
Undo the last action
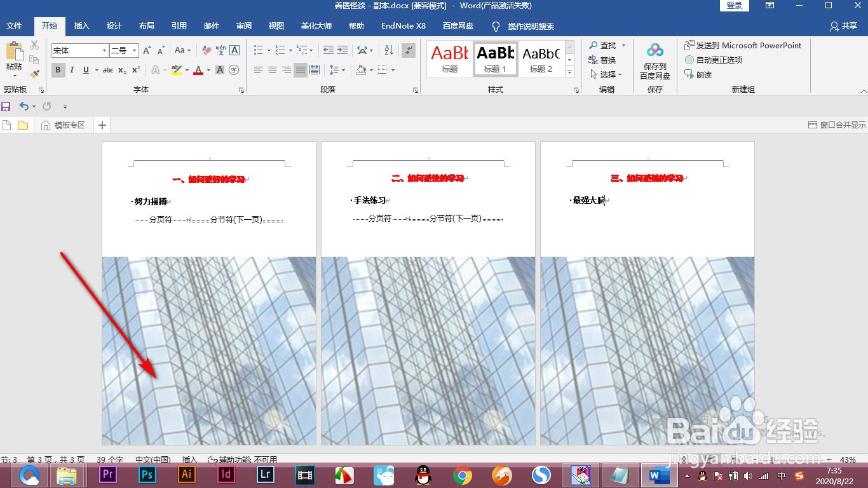(x=24, y=107)
